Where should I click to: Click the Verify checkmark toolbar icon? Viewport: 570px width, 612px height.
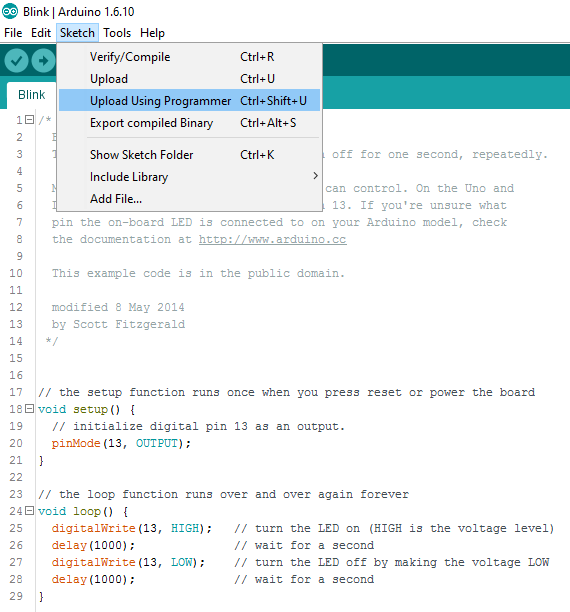point(16,61)
